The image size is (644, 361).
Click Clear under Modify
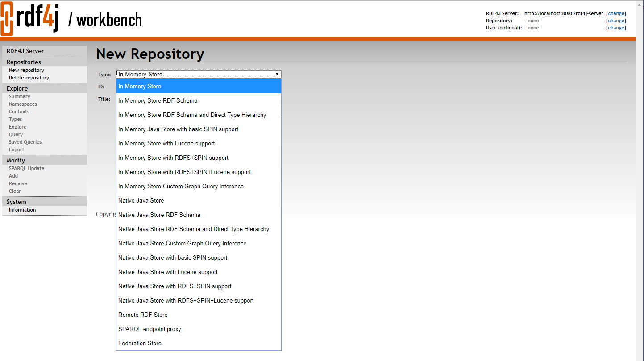pos(15,191)
